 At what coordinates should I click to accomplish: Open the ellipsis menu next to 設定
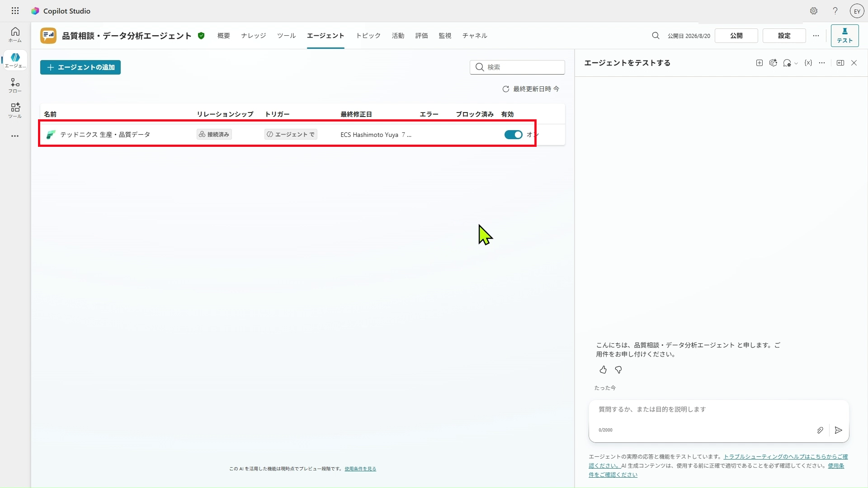(816, 36)
